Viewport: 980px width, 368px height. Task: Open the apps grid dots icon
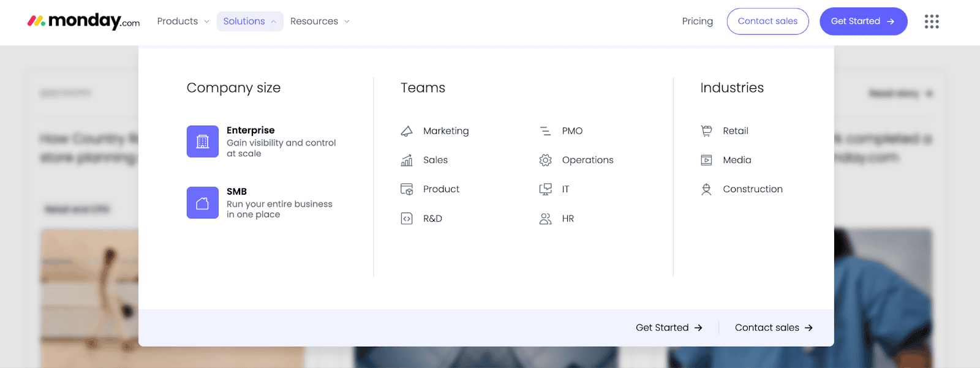(x=932, y=21)
